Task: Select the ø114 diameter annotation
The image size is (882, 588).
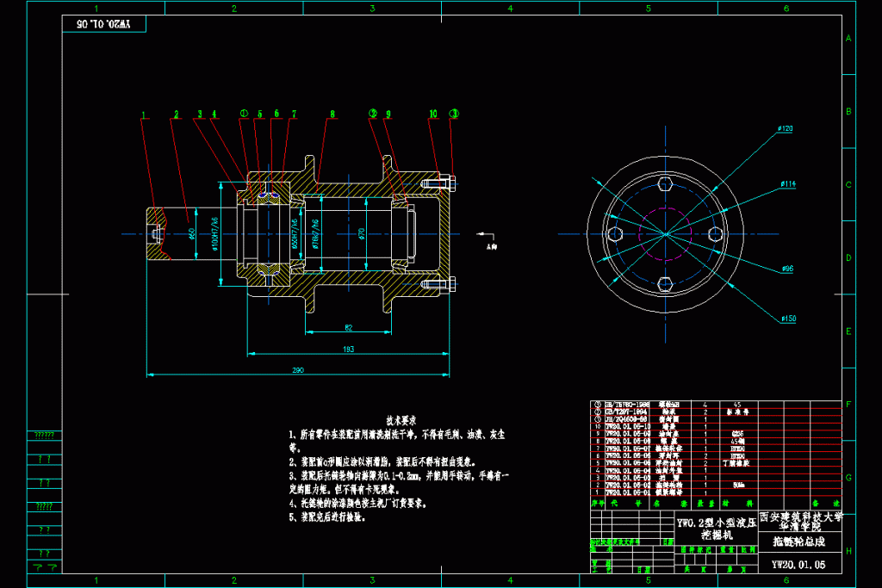Action: tap(788, 183)
